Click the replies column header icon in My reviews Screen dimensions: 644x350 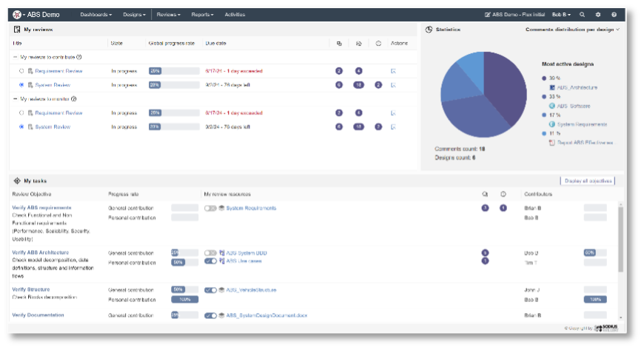[358, 43]
